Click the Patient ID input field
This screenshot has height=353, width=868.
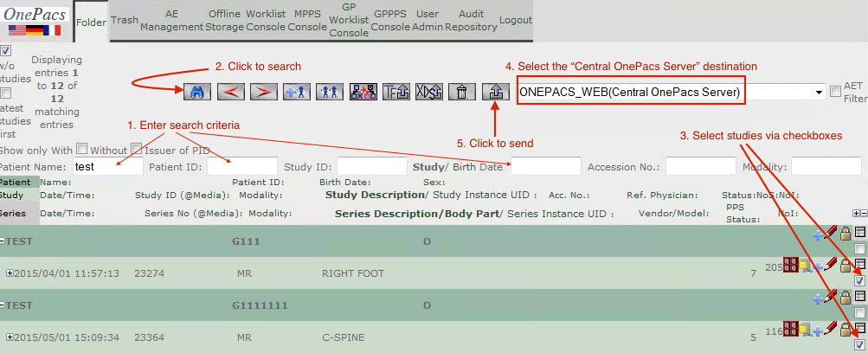pyautogui.click(x=242, y=166)
